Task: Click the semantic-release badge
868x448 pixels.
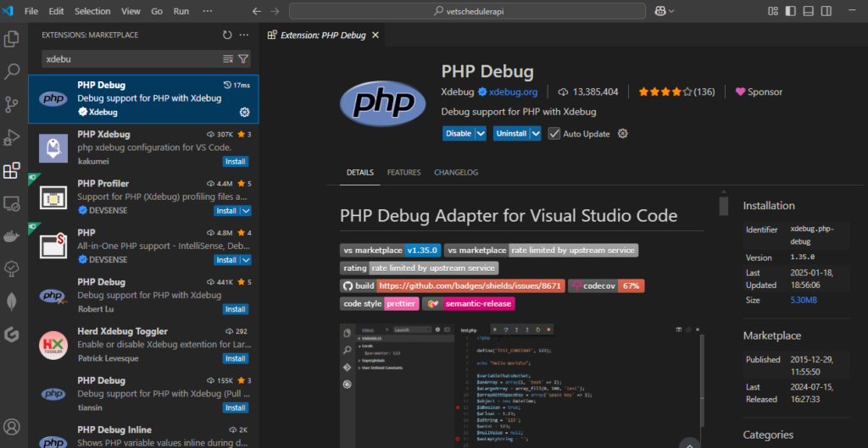Action: point(469,304)
